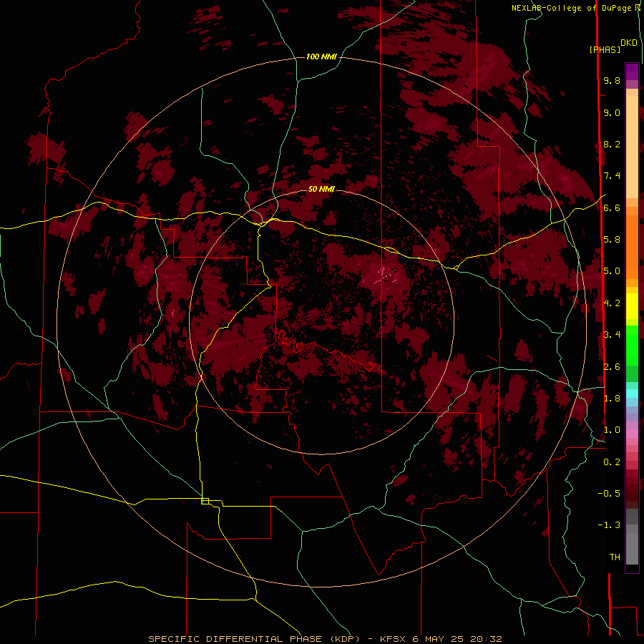Click the -0.5 scale value
644x644 pixels.
point(609,494)
